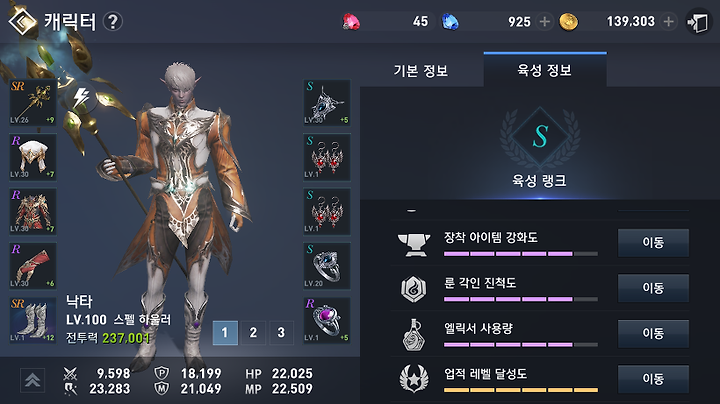The height and width of the screenshot is (404, 720).
Task: Switch to equipment preset 3
Action: pos(281,332)
